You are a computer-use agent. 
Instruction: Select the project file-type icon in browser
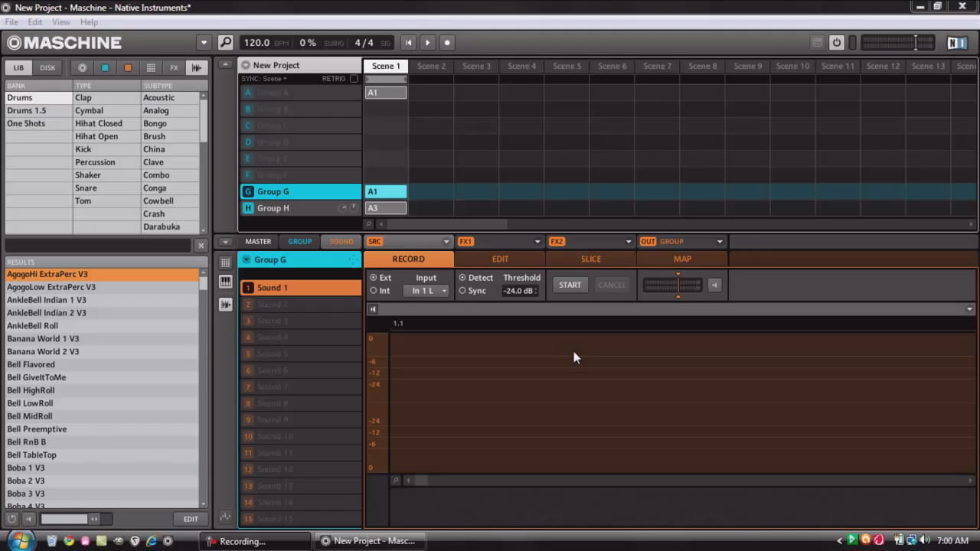tap(82, 67)
